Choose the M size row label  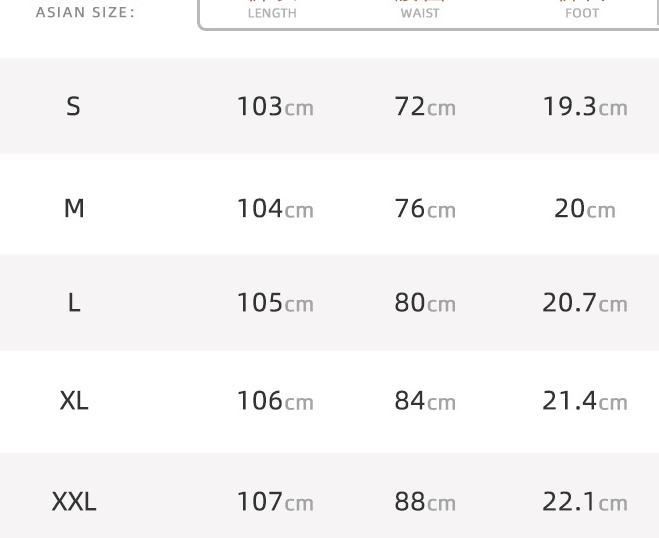(x=74, y=208)
